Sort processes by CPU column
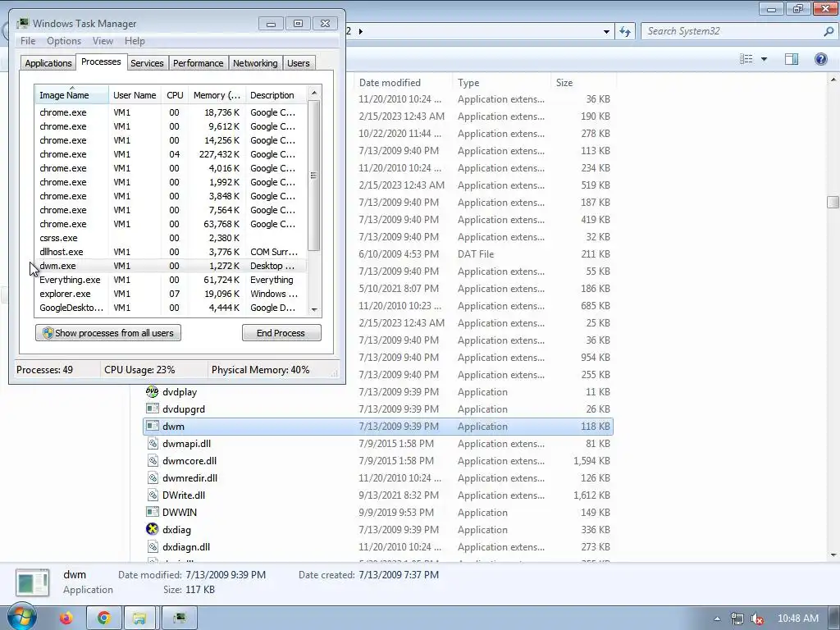The width and height of the screenshot is (840, 630). [x=175, y=95]
